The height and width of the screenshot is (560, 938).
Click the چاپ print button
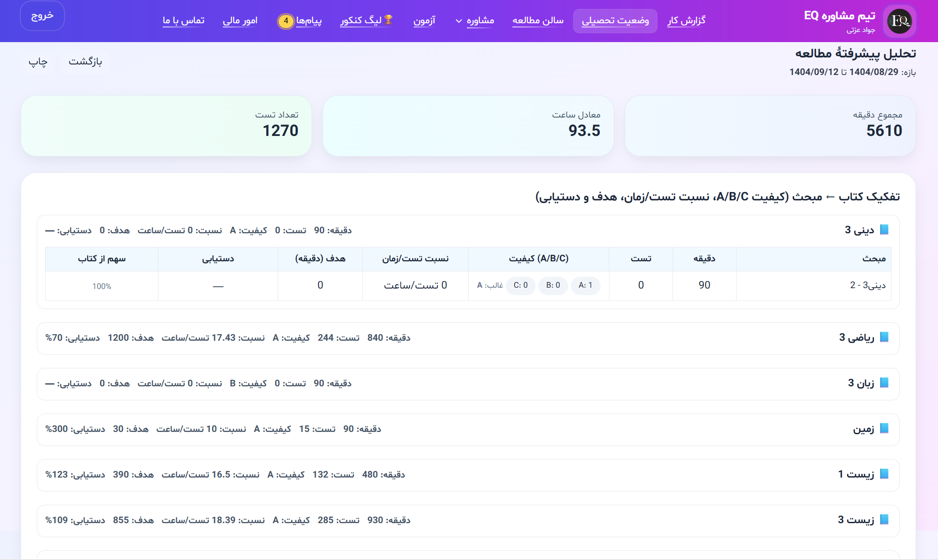[x=37, y=62]
